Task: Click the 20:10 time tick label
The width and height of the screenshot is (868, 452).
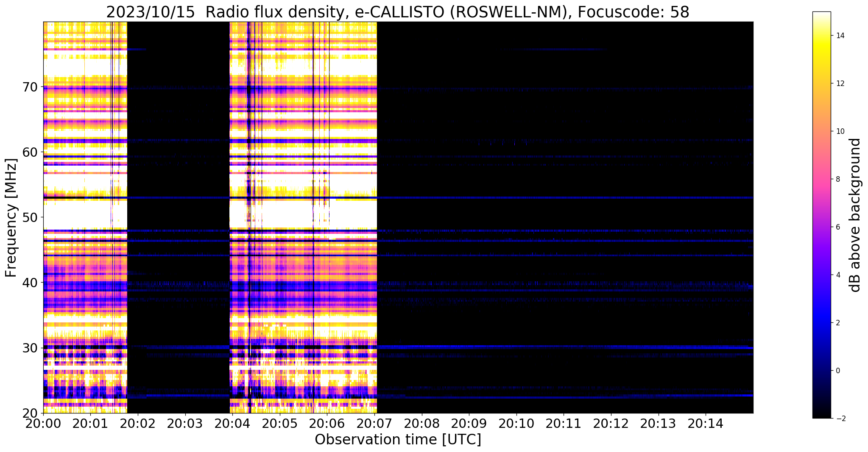Action: 516,423
